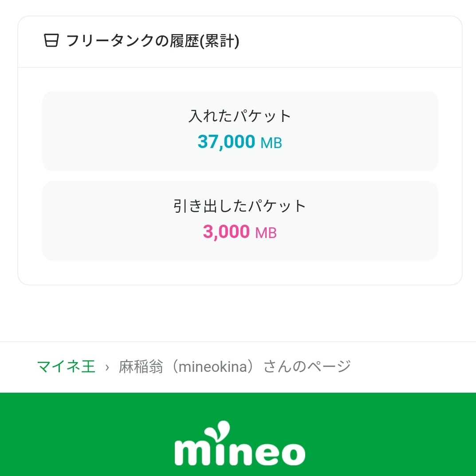
Task: Click the 37,000 deposited packet value
Action: tap(226, 142)
